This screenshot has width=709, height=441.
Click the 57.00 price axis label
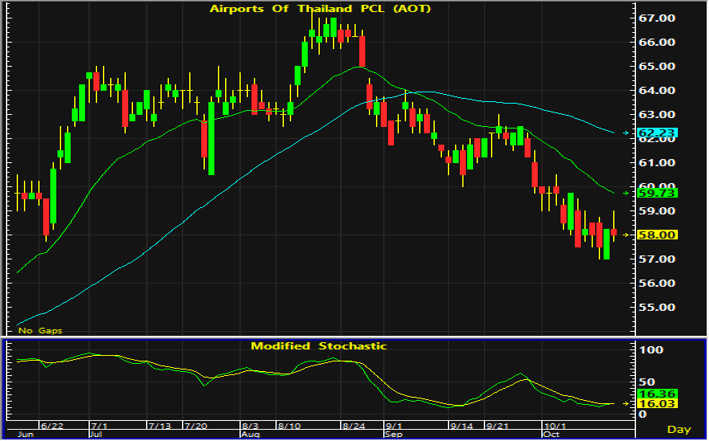[x=657, y=259]
